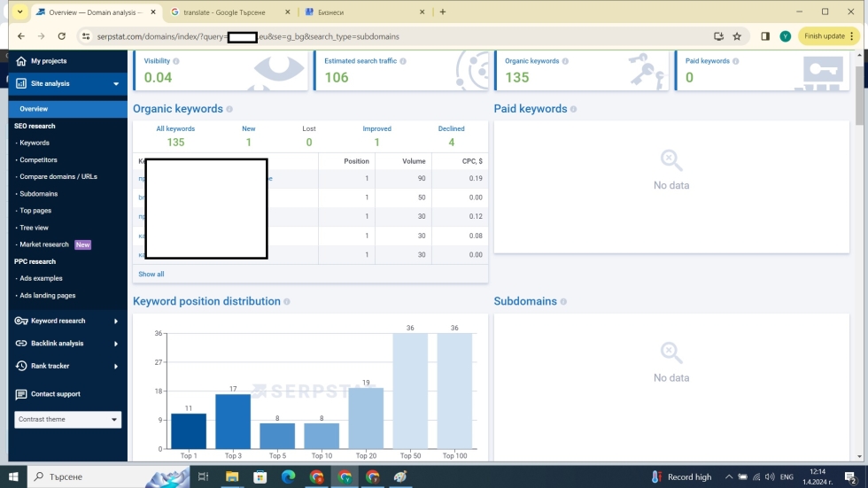The width and height of the screenshot is (868, 488).
Task: Click Show all organic keywords link
Action: pos(151,274)
